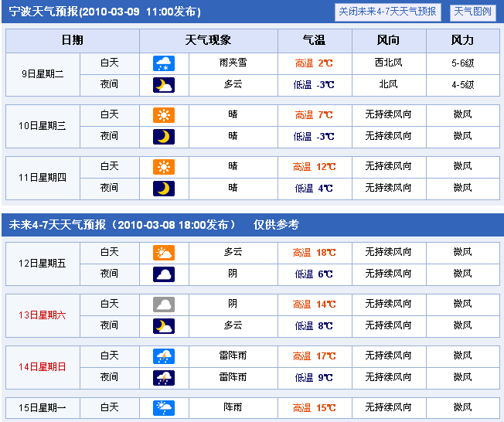Select the 10日星期三 date cell
Screen dimensions: 504x422
pyautogui.click(x=43, y=126)
